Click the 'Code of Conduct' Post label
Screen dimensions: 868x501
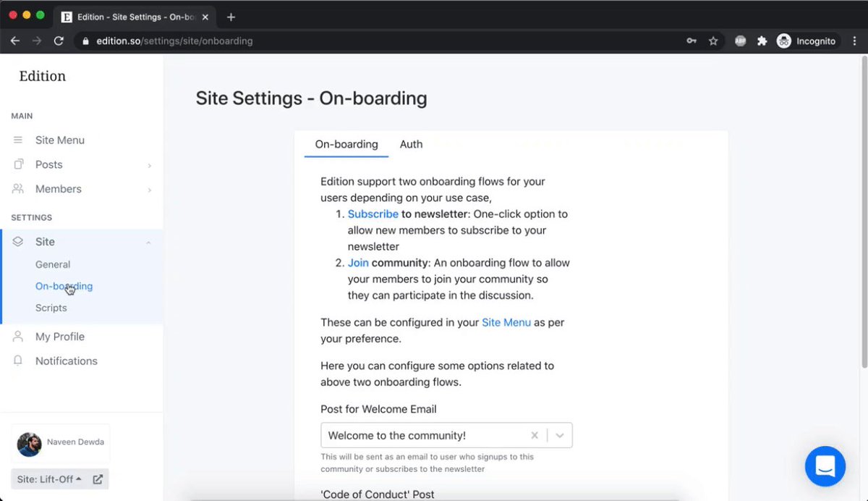[x=378, y=494]
